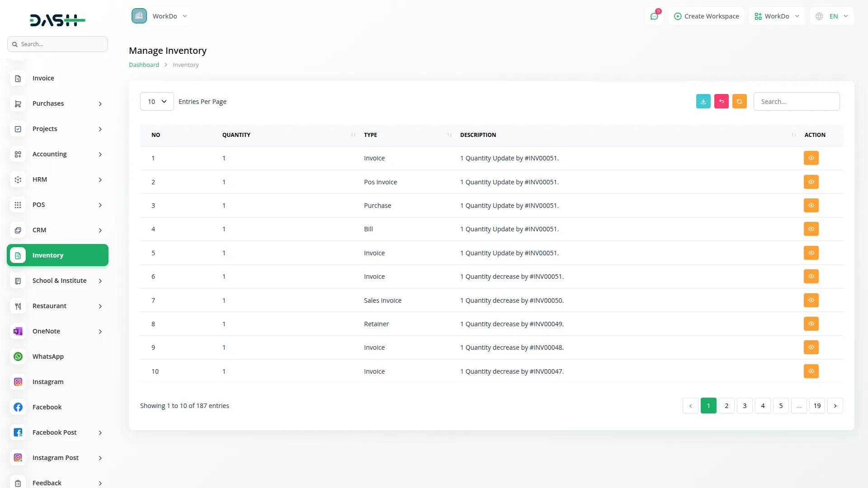868x488 pixels.
Task: Click the Create Workspace button
Action: (706, 16)
